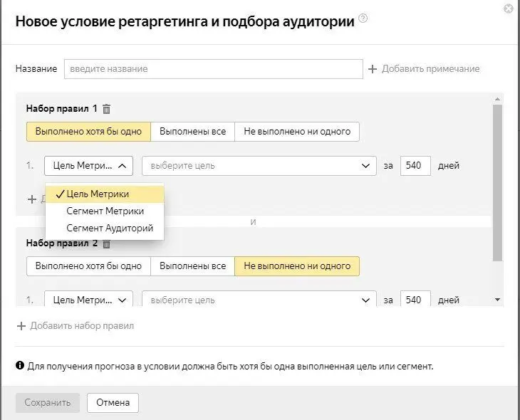
Task: Click the 'Название' label
Action: 36,69
